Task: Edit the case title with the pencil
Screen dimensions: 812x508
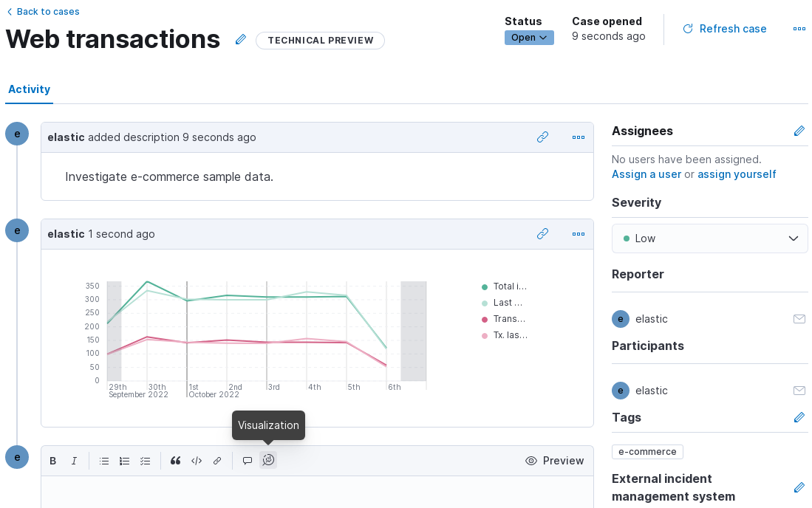Action: click(x=241, y=40)
